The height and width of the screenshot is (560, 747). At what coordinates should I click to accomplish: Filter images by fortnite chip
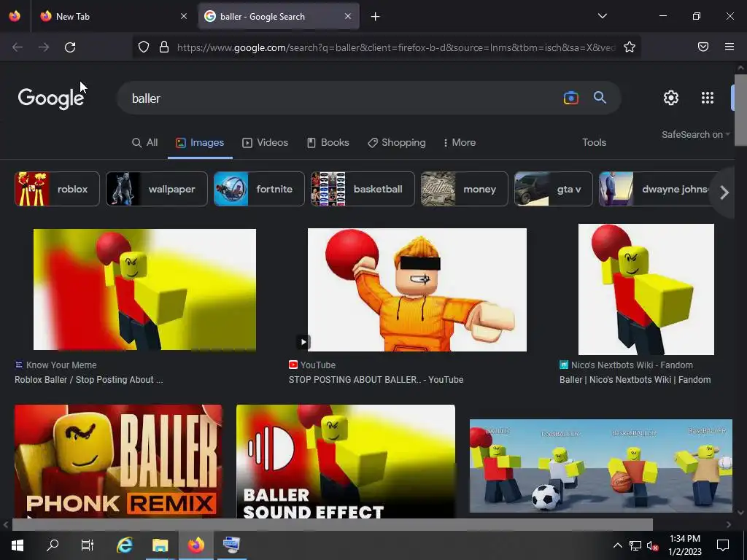pyautogui.click(x=259, y=189)
